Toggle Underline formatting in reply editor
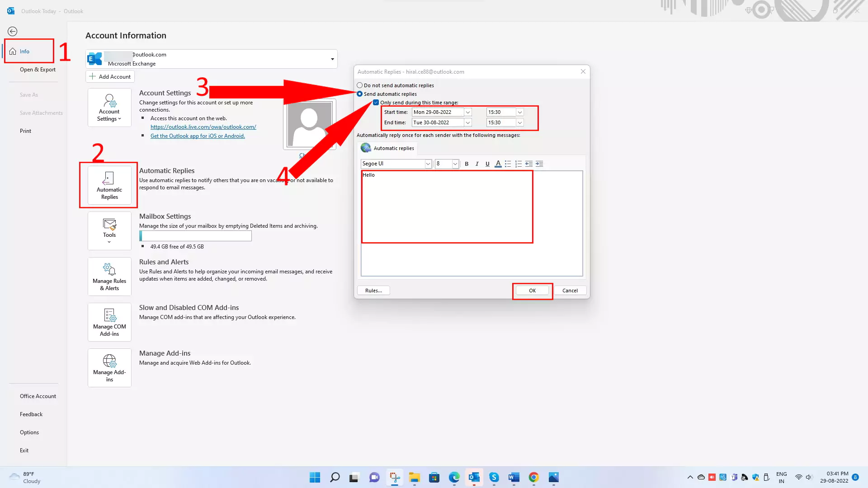 (487, 164)
